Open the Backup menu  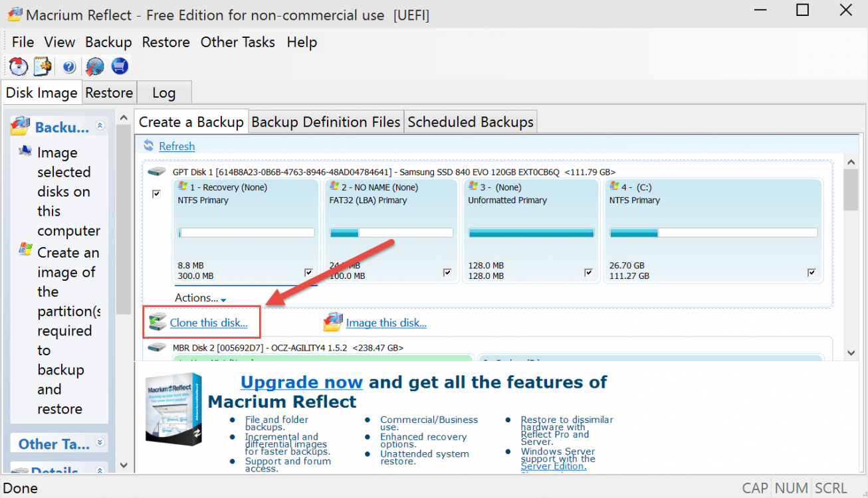(x=108, y=42)
